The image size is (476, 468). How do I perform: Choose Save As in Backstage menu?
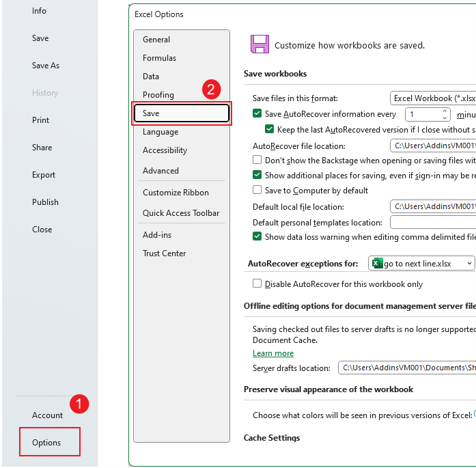point(45,66)
